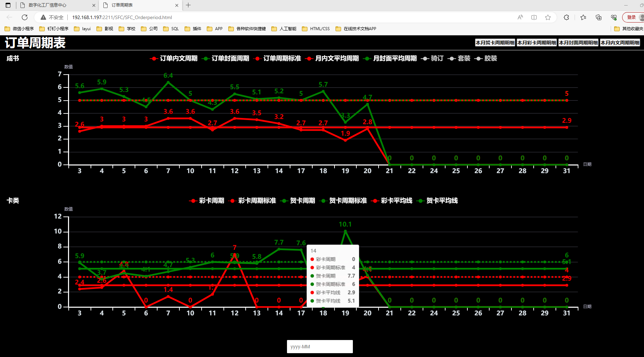Open 本月封面周期明细 detail button
The image size is (644, 357).
tap(578, 43)
